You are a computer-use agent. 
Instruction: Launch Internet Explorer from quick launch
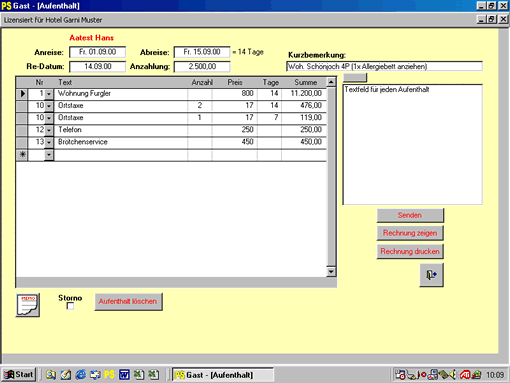pyautogui.click(x=80, y=375)
